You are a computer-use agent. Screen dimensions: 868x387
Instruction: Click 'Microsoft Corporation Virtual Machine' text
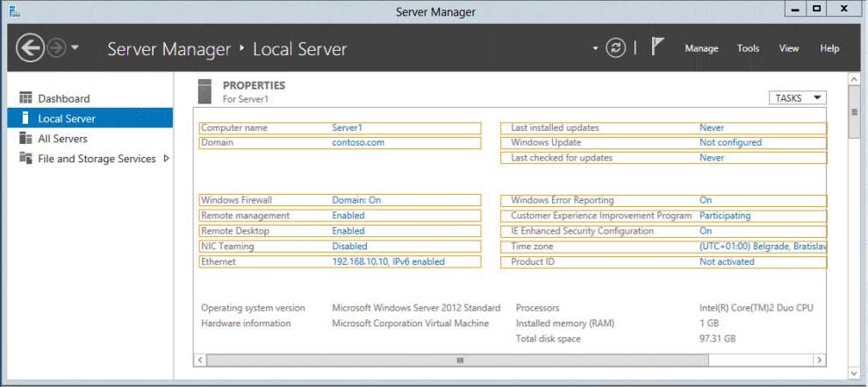pos(410,323)
